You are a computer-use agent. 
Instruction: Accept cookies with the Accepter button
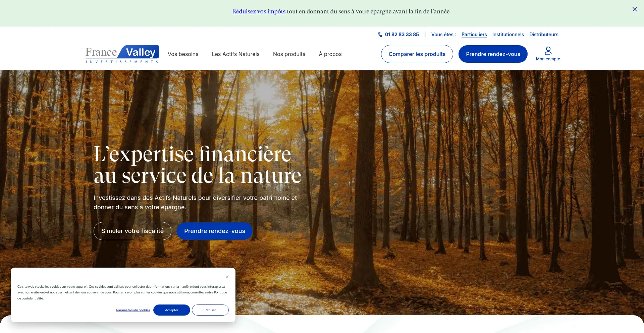tap(172, 310)
